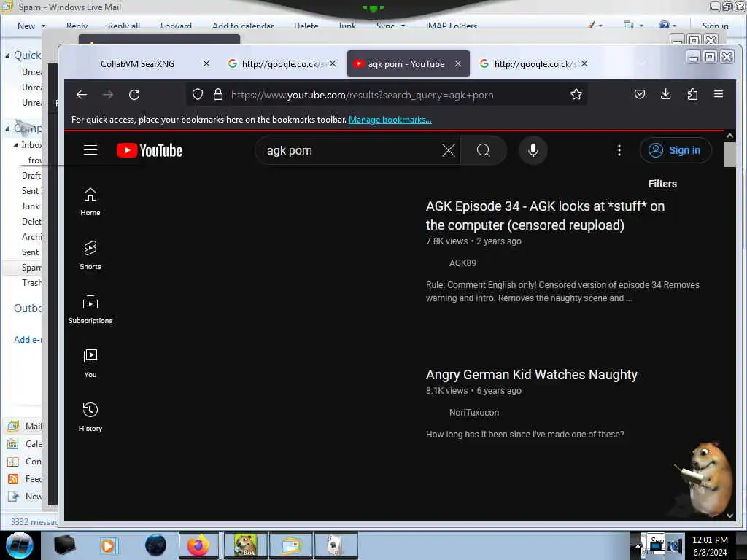The width and height of the screenshot is (747, 560).
Task: Click the Sign in button on YouTube
Action: [x=676, y=150]
